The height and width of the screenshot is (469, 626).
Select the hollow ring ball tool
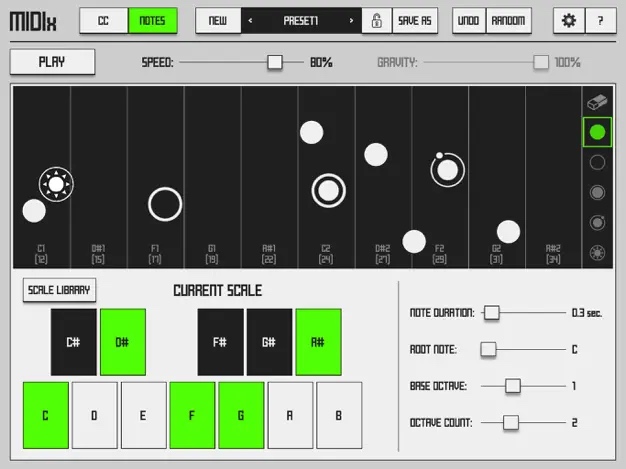point(597,162)
